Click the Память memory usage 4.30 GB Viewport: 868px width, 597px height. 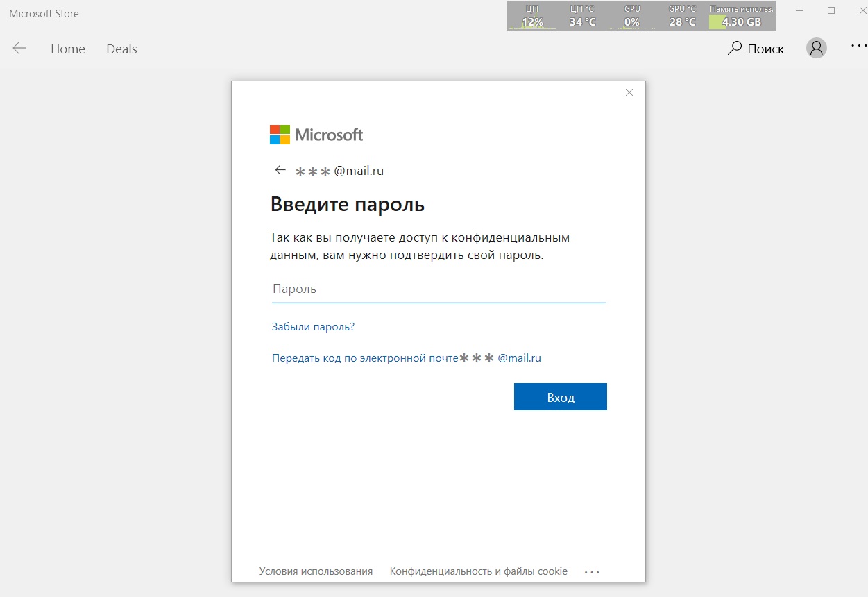tap(741, 16)
